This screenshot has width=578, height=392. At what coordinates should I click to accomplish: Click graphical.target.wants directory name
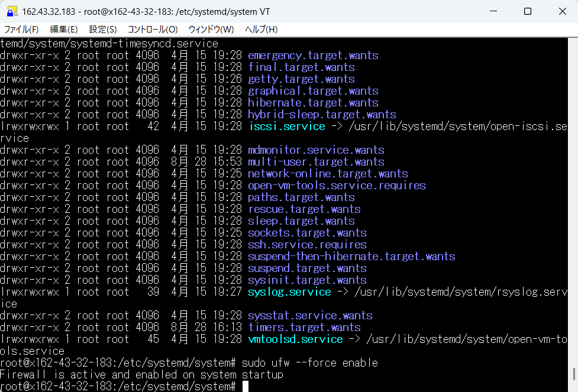[x=313, y=90]
